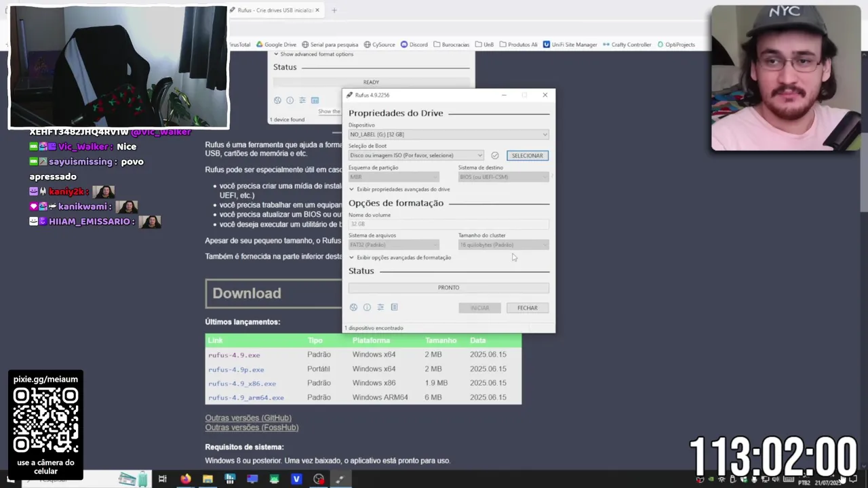
Task: Click the '6 MB' size cell
Action: (x=433, y=398)
